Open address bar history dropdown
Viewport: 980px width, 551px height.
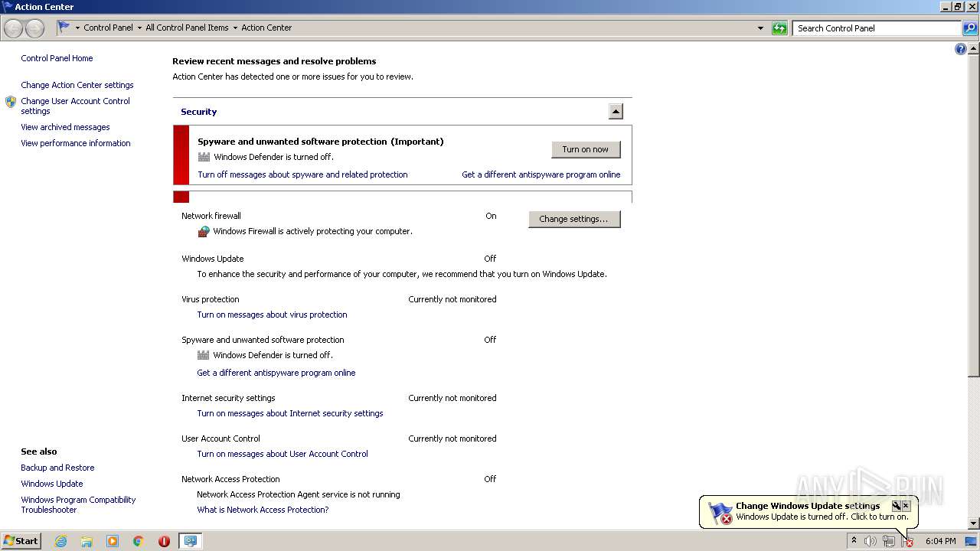(760, 28)
